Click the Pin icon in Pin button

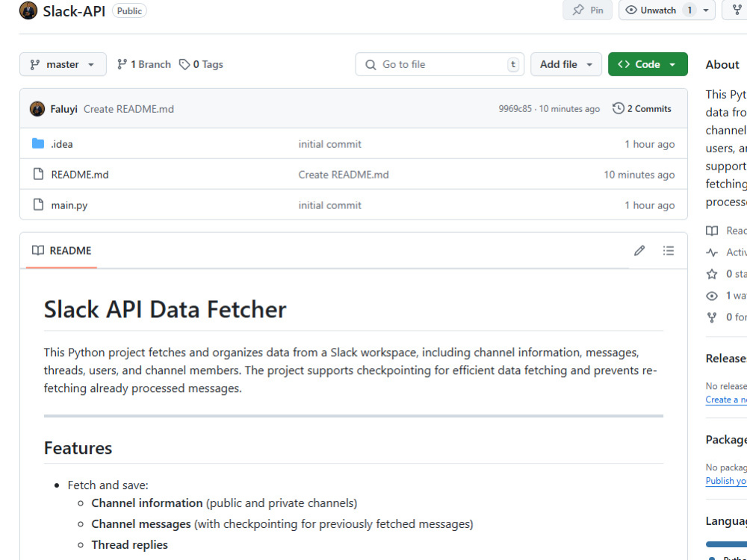[x=578, y=10]
